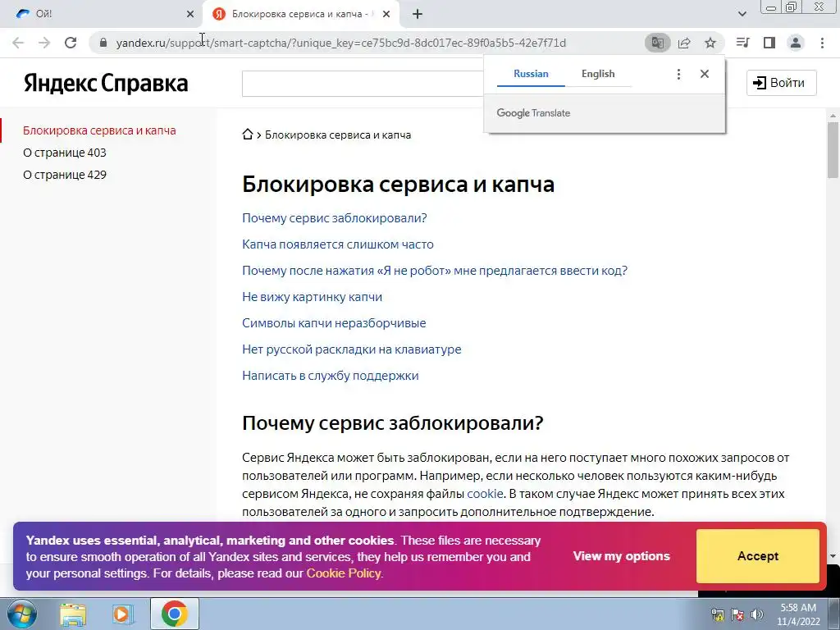Open link 'Почему сервис заблокировали?'
This screenshot has height=630, width=840.
coord(335,218)
